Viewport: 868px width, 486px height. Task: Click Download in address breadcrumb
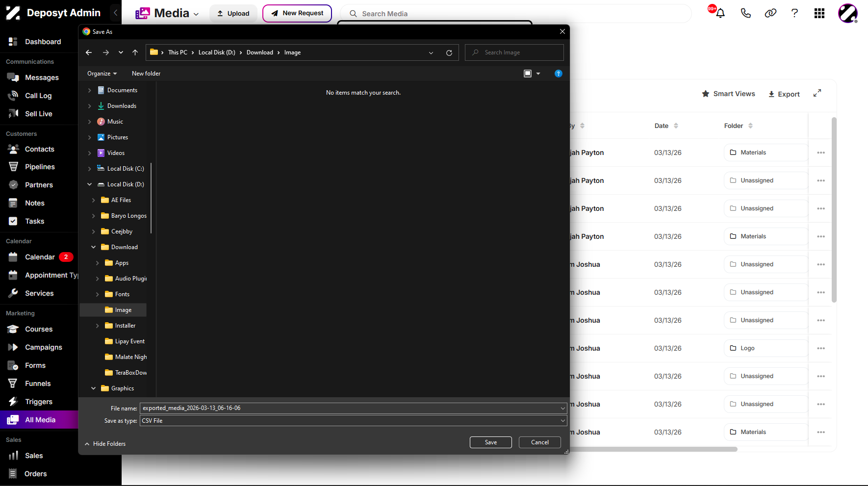(x=260, y=52)
